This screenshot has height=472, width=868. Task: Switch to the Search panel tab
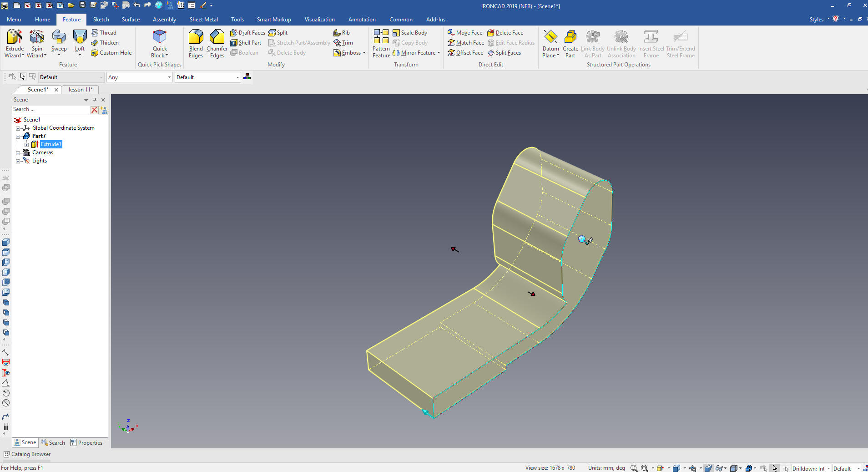coord(53,443)
